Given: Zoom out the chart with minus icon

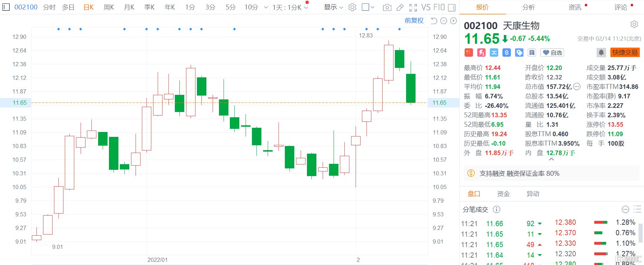Looking at the screenshot, I should click(x=444, y=21).
